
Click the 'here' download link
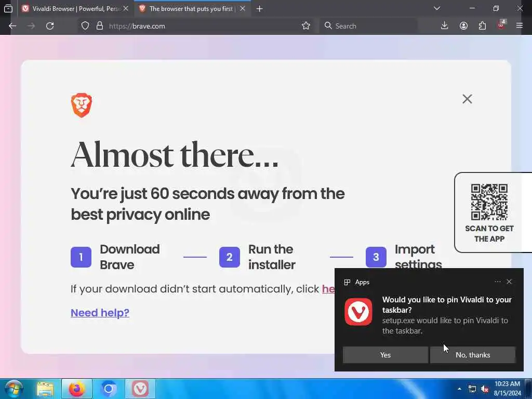click(328, 289)
